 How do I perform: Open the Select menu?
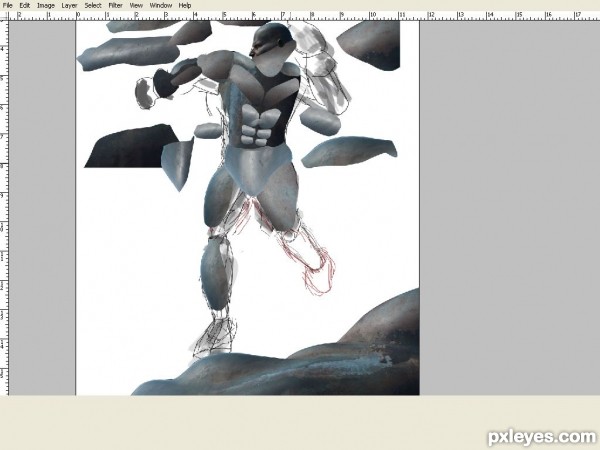click(x=93, y=5)
